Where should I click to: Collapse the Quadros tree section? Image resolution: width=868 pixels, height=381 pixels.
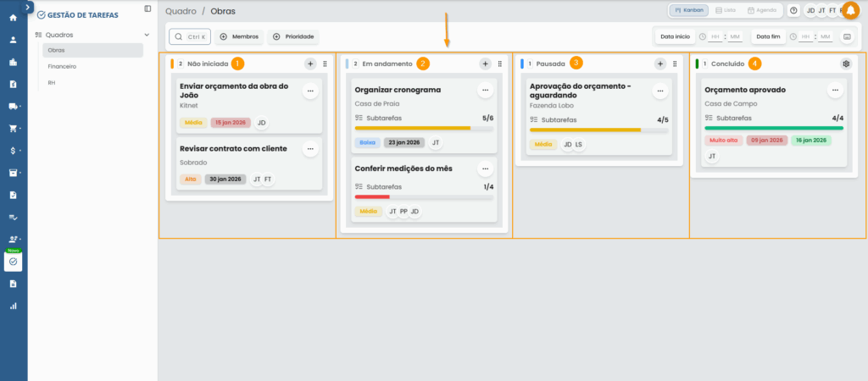coord(147,35)
